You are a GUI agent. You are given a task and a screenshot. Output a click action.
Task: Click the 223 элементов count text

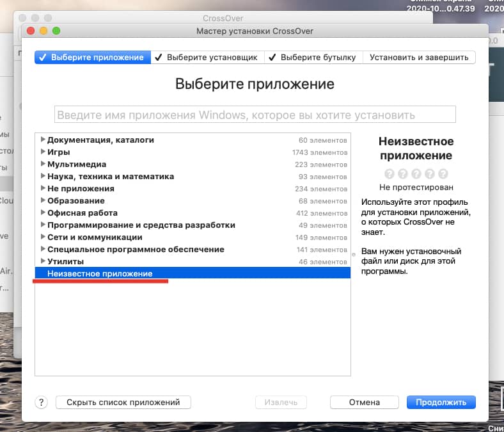coord(321,164)
